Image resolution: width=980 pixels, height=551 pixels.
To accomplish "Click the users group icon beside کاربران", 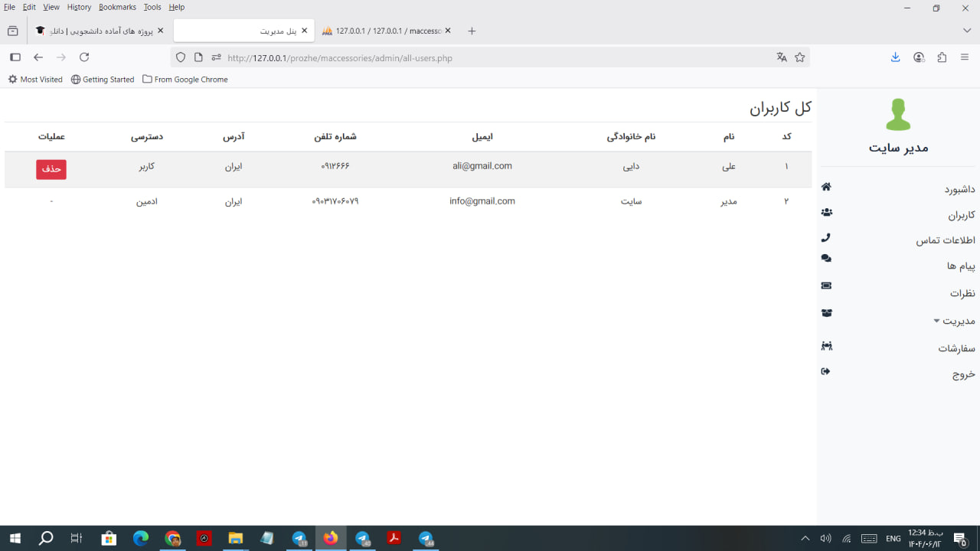I will (826, 212).
